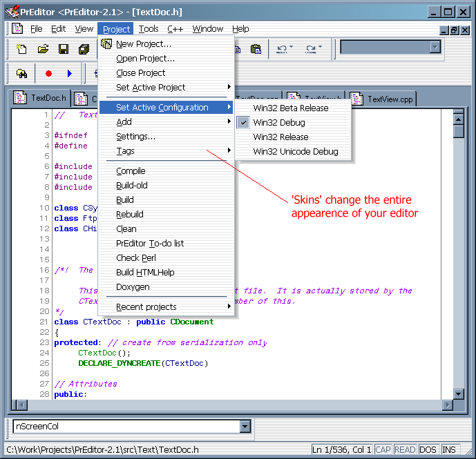Screen dimensions: 476x459
Task: Click the New Project menu icon
Action: [106, 44]
